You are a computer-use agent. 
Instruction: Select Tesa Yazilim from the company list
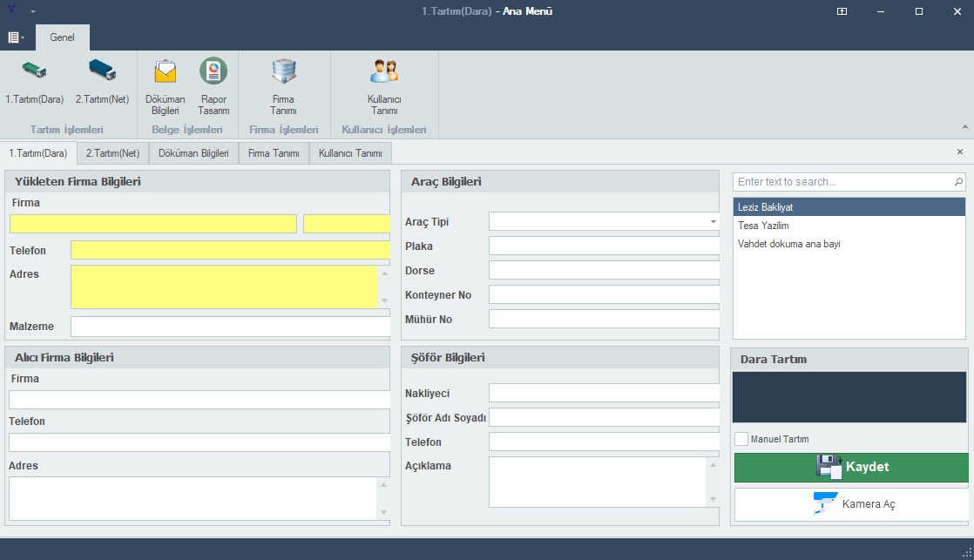[x=763, y=226]
